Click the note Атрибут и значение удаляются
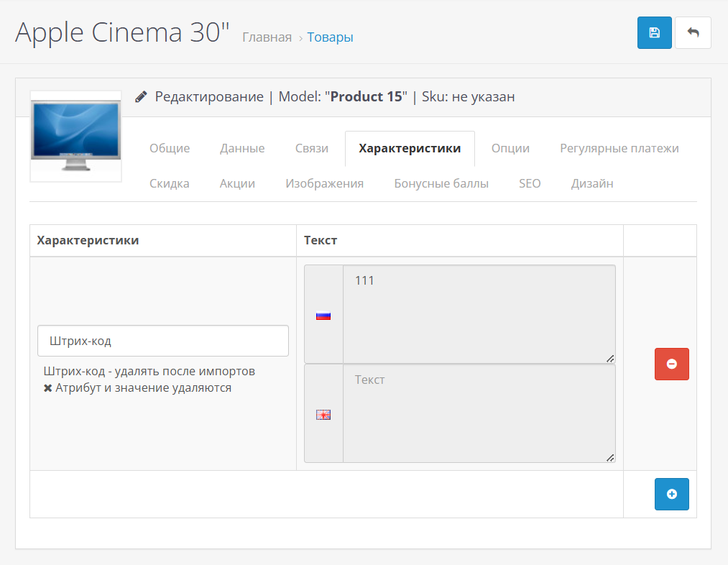This screenshot has height=565, width=728. 143,387
